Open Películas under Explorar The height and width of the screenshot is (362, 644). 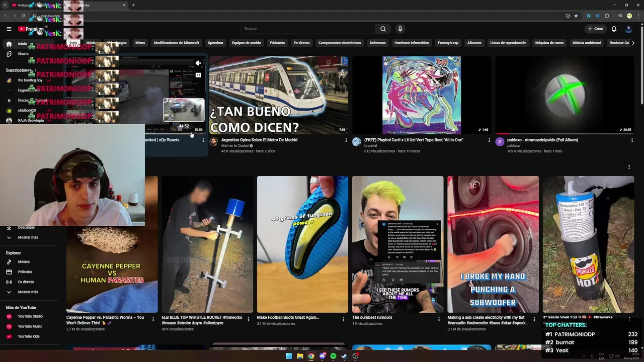tap(25, 272)
